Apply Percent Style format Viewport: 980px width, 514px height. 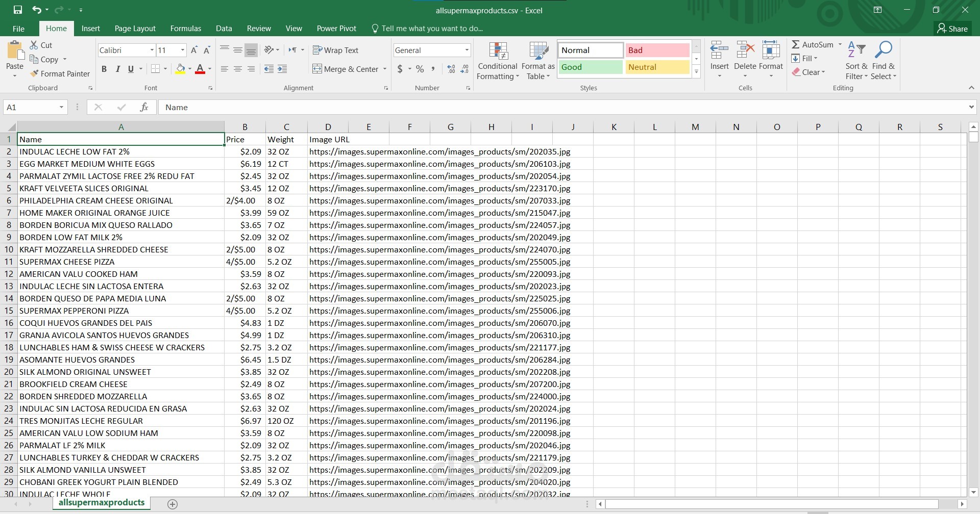coord(420,69)
